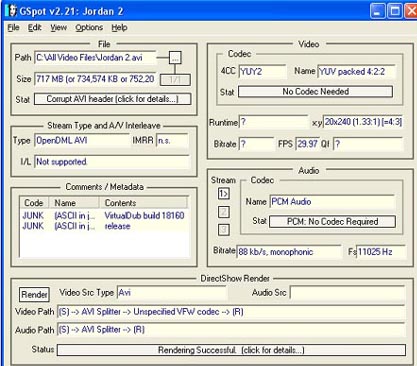Click the GSpot application icon in title bar

pyautogui.click(x=11, y=11)
